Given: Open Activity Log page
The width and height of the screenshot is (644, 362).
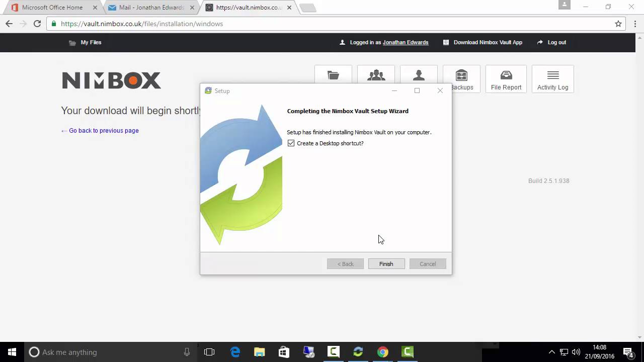Looking at the screenshot, I should pos(552,79).
